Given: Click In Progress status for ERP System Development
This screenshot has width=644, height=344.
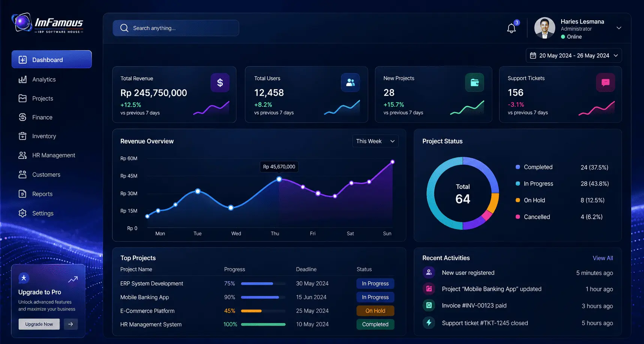Looking at the screenshot, I should [375, 284].
